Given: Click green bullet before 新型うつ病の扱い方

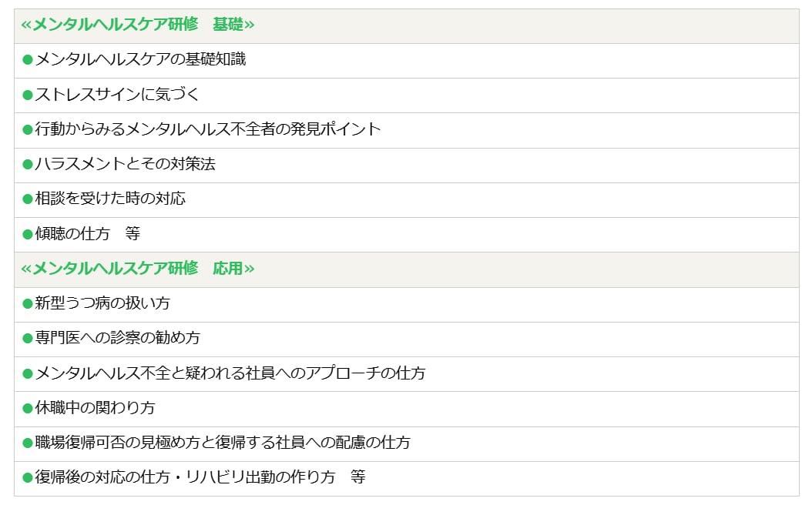Looking at the screenshot, I should point(28,304).
